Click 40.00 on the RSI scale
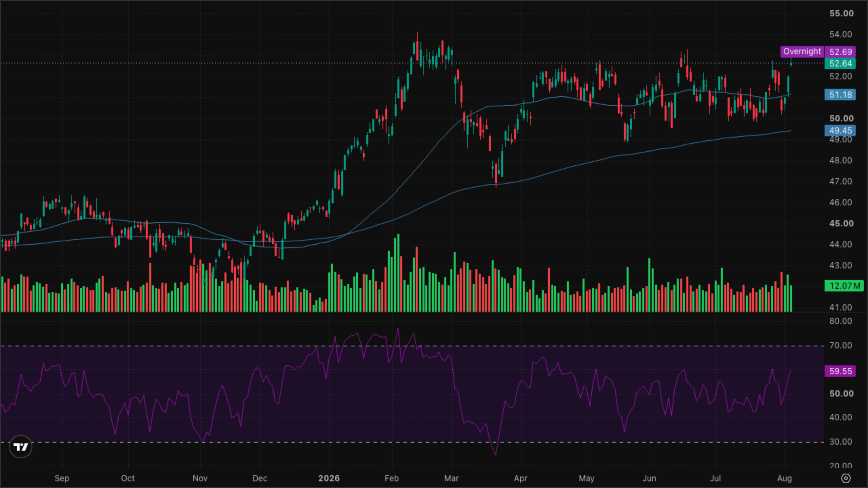This screenshot has width=868, height=488. point(841,418)
